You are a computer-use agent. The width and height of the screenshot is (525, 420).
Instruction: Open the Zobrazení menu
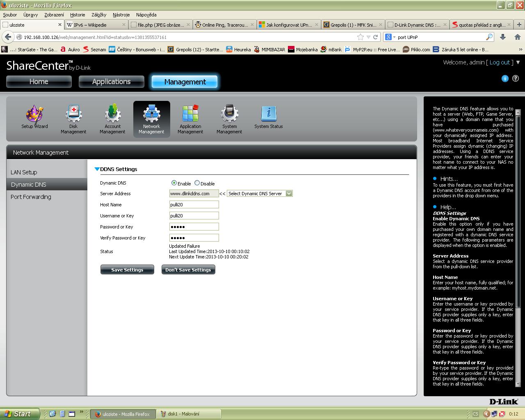coord(54,15)
